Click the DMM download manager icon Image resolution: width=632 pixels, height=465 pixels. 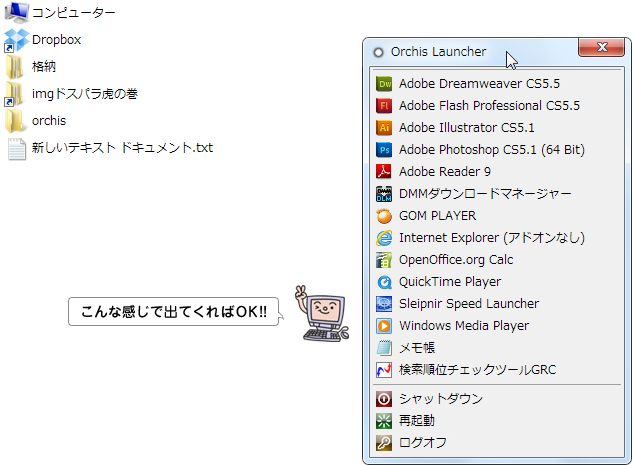[384, 194]
